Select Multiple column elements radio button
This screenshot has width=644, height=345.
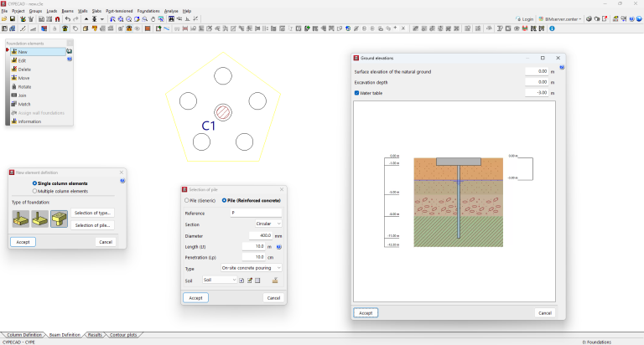pos(34,191)
